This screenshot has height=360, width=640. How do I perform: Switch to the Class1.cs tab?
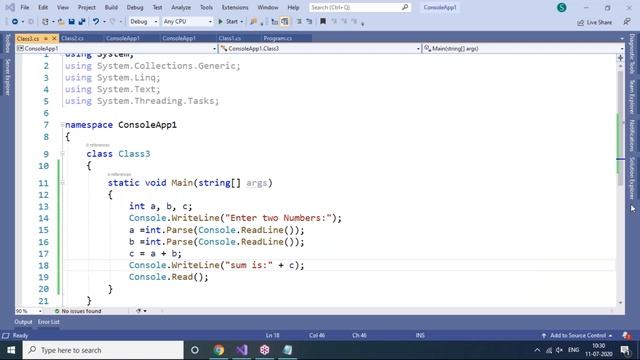(229, 38)
